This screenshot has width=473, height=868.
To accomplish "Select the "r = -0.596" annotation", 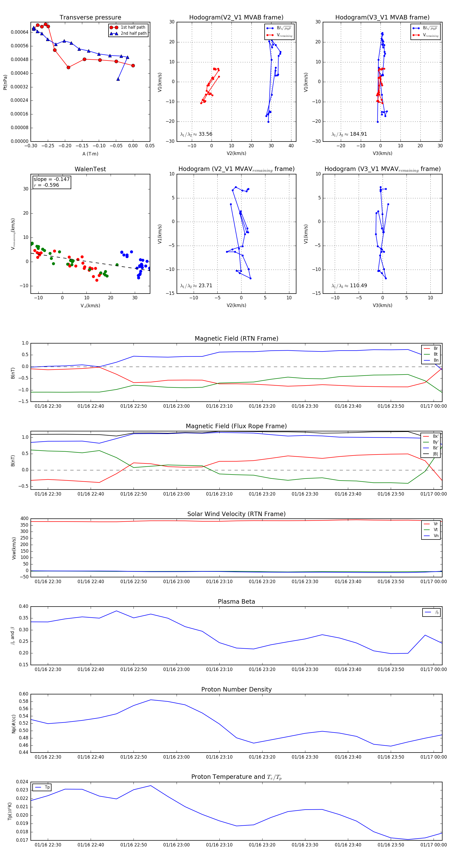I will [x=47, y=185].
